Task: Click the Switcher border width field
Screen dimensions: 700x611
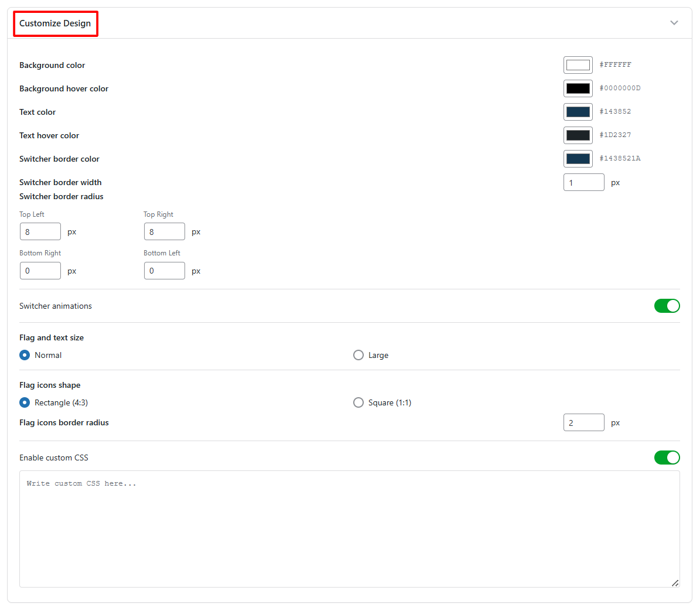Action: (583, 183)
